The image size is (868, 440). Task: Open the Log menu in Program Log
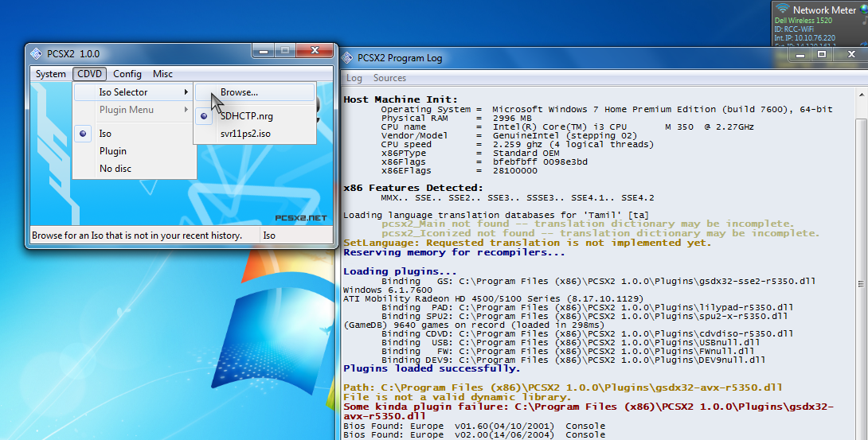(x=354, y=78)
